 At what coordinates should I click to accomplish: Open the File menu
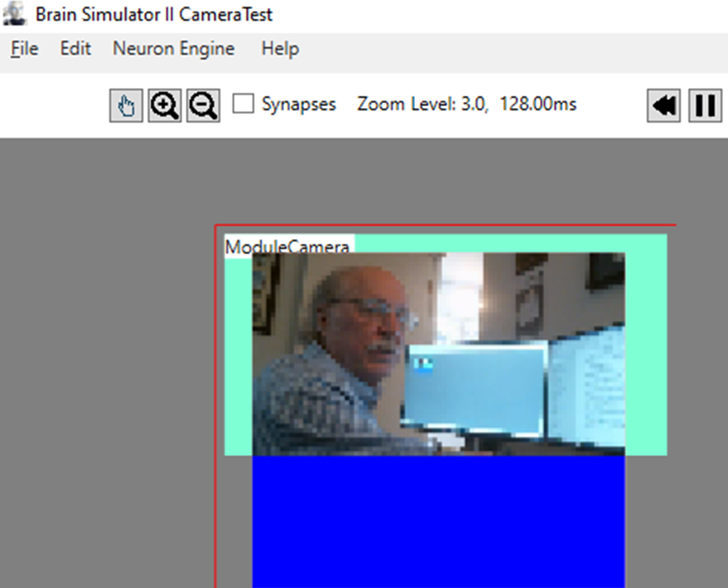click(24, 49)
